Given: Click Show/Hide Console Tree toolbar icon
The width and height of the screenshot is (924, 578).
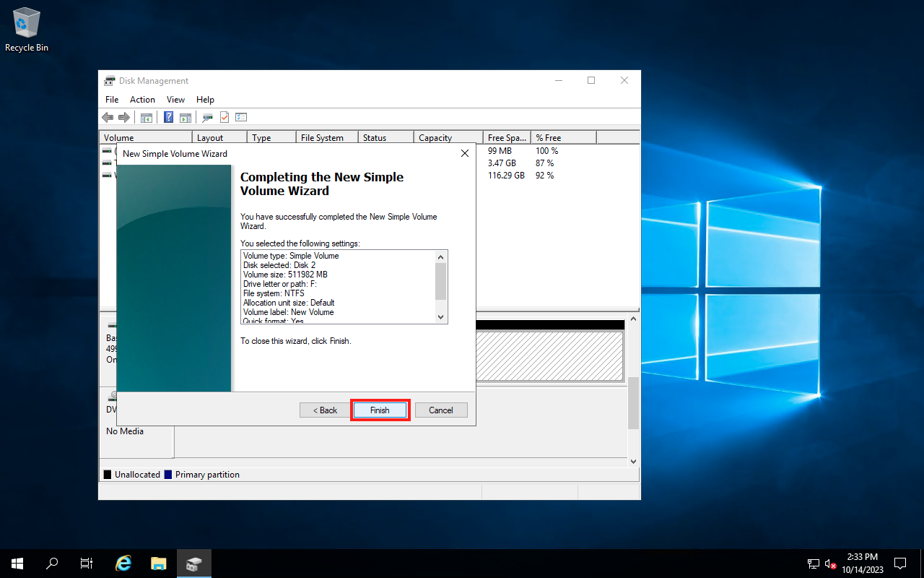Looking at the screenshot, I should click(x=146, y=117).
